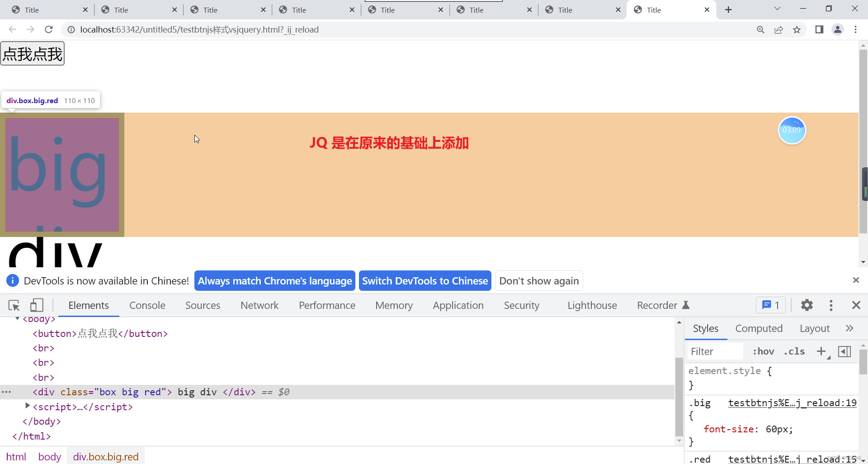Click the browser forward arrow
Viewport: 868px width, 464px height.
30,29
